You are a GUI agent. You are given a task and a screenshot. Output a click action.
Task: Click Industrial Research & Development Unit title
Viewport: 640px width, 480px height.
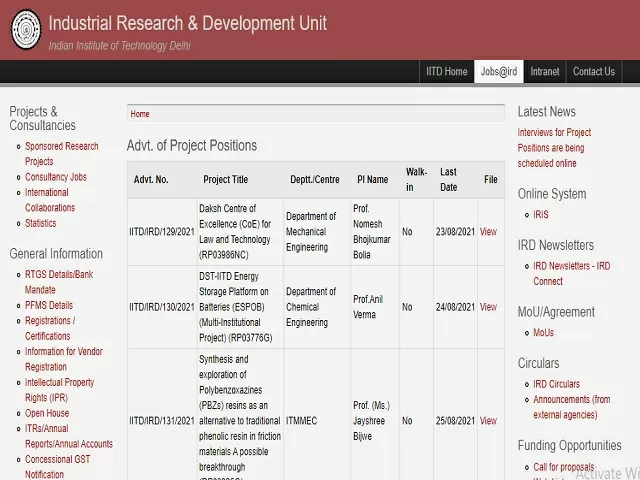(x=188, y=23)
